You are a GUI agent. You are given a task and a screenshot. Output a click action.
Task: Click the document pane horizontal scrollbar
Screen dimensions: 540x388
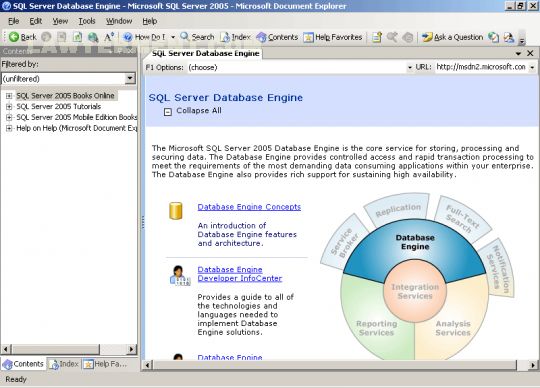pos(334,365)
